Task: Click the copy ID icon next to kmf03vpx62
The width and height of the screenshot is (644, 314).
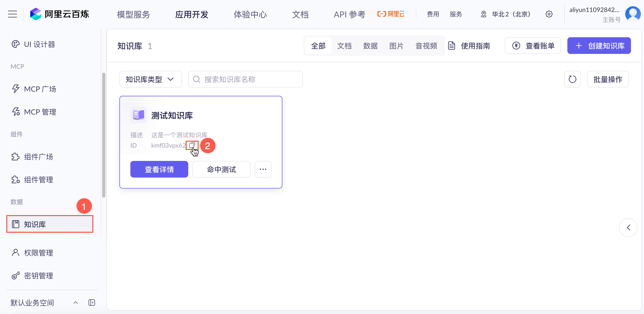Action: tap(192, 145)
